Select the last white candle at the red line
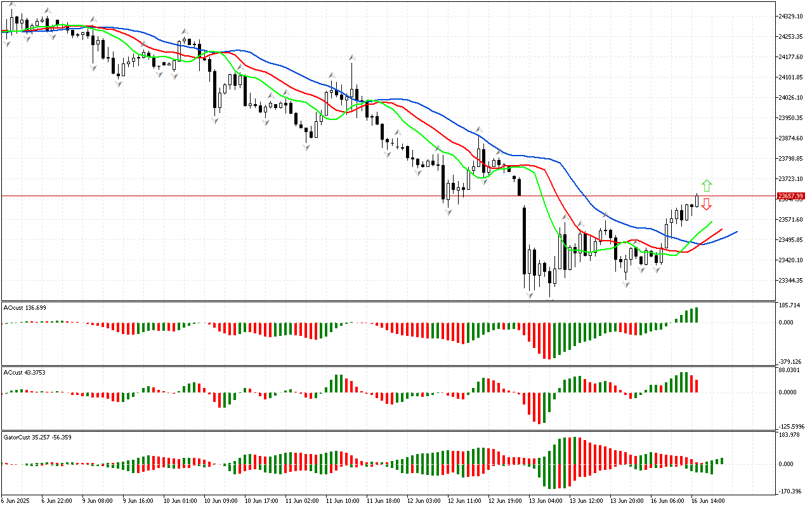This screenshot has height=508, width=812. 697,201
